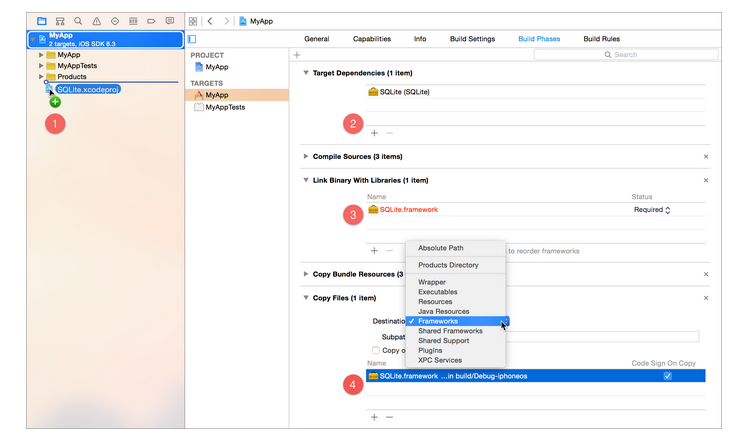The width and height of the screenshot is (742, 442).
Task: Expand the MyAppTests folder
Action: coord(41,66)
